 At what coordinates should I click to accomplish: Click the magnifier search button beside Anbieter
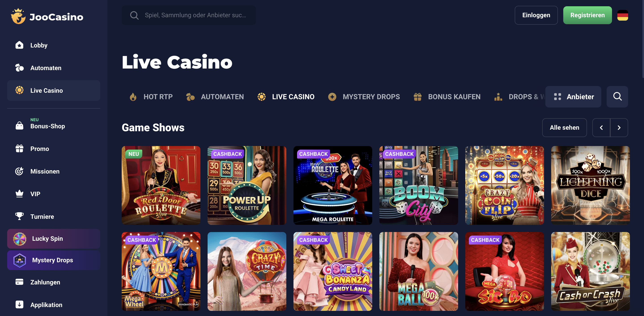point(617,97)
